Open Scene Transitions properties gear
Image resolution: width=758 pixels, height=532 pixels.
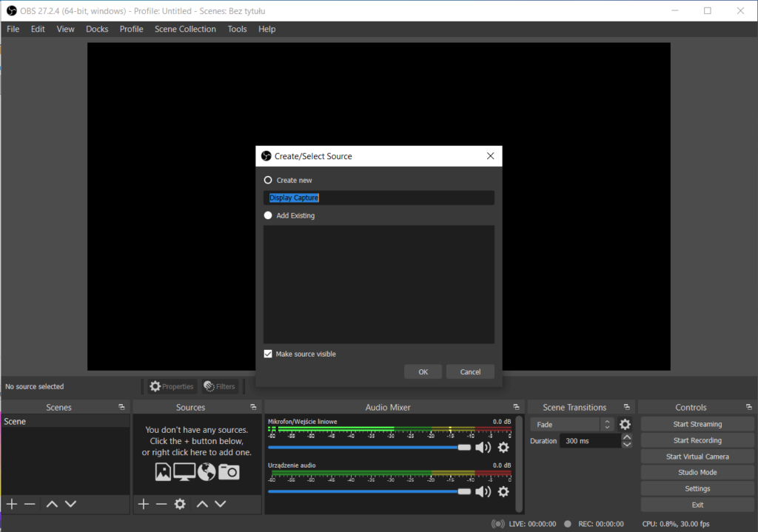(625, 424)
